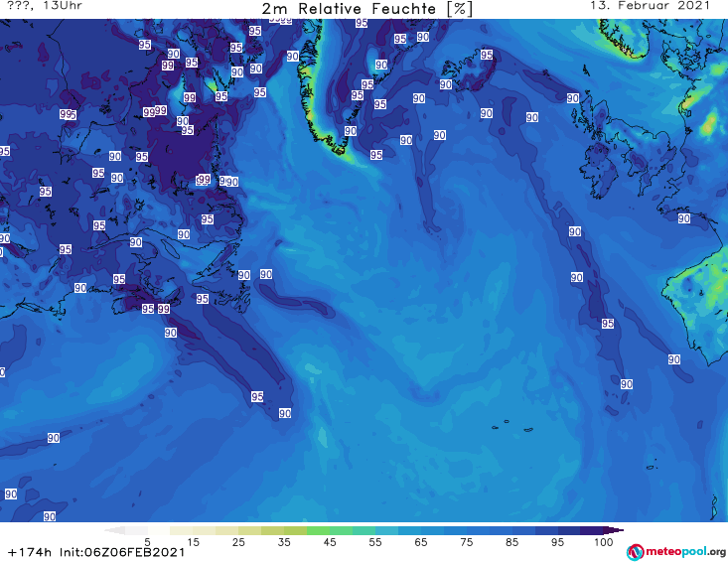
Task: Click the '5' label on the color scale
Action: (x=147, y=542)
